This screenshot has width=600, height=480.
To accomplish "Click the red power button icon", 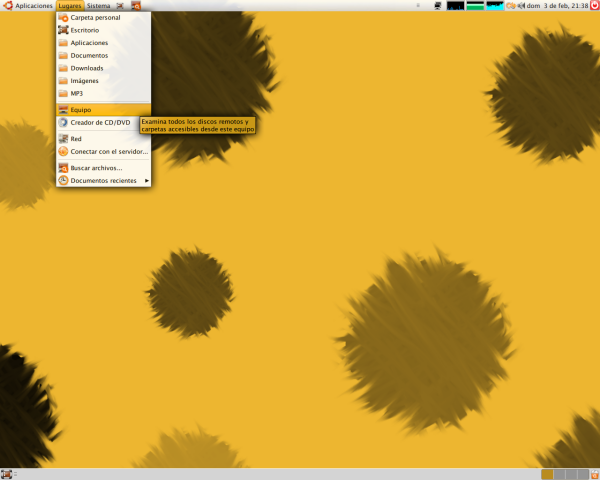I will click(x=593, y=6).
